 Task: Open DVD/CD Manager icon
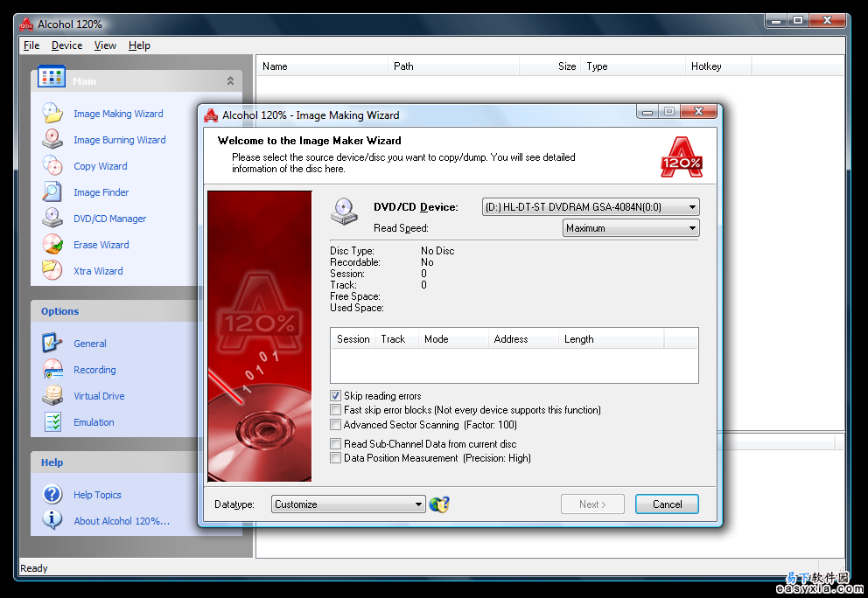[x=52, y=219]
